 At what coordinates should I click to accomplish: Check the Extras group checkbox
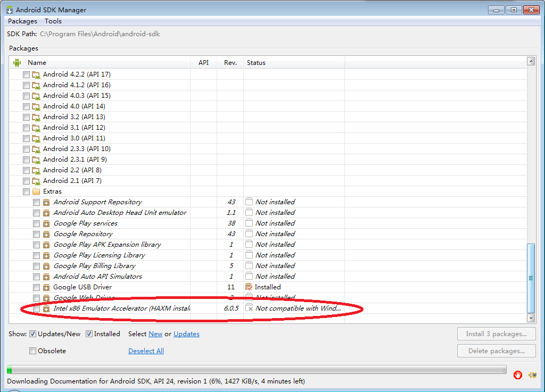pos(26,191)
